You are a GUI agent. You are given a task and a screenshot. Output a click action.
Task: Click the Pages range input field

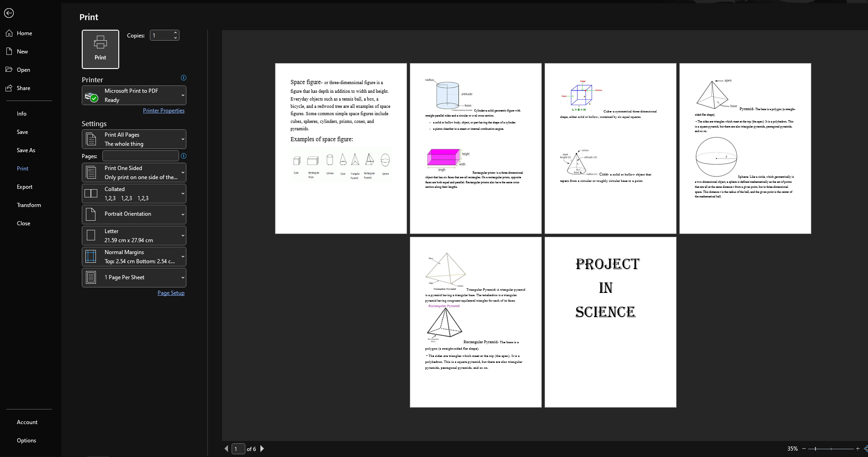coord(141,156)
